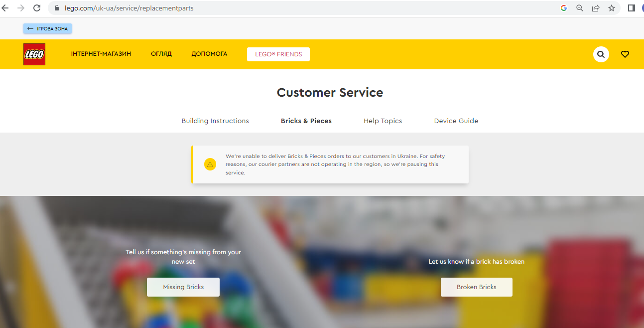Click the Ukraine delivery notice text
The width and height of the screenshot is (644, 328).
pyautogui.click(x=335, y=164)
